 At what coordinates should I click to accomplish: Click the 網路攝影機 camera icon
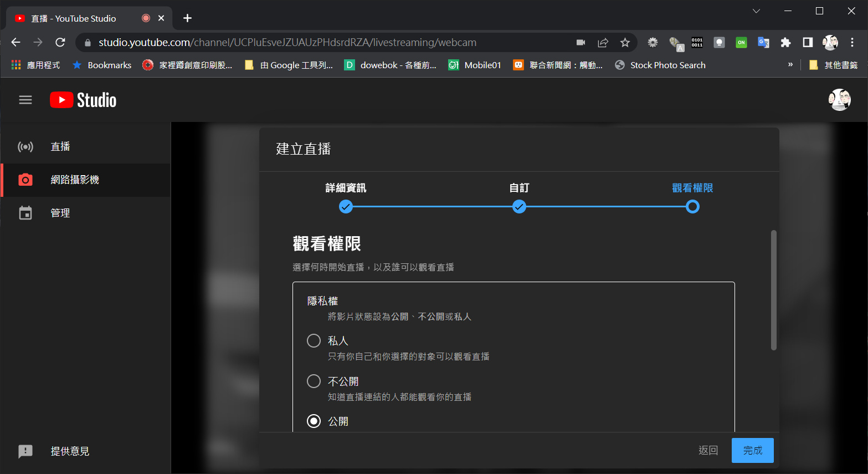pyautogui.click(x=26, y=180)
